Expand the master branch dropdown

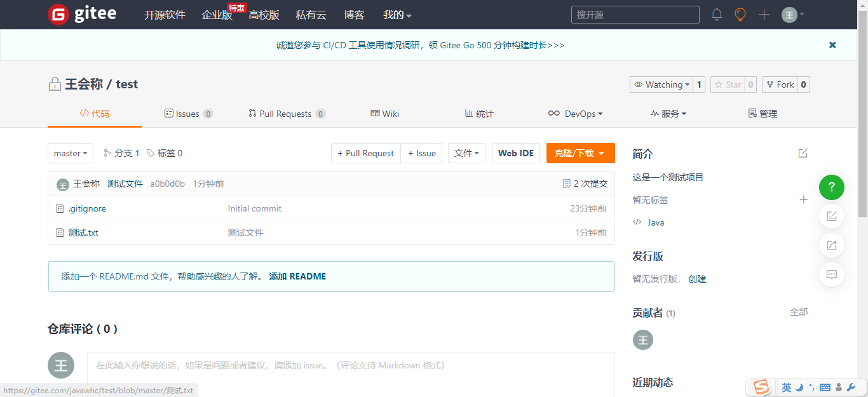pos(71,153)
